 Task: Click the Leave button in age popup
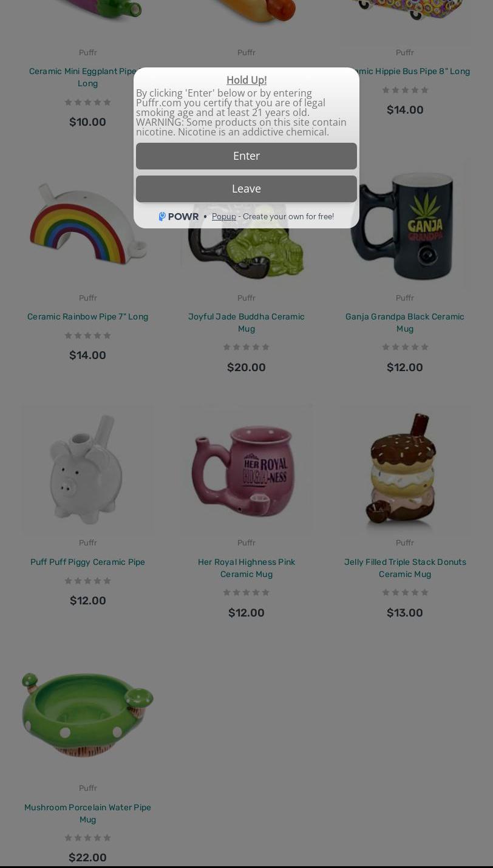coord(246,189)
